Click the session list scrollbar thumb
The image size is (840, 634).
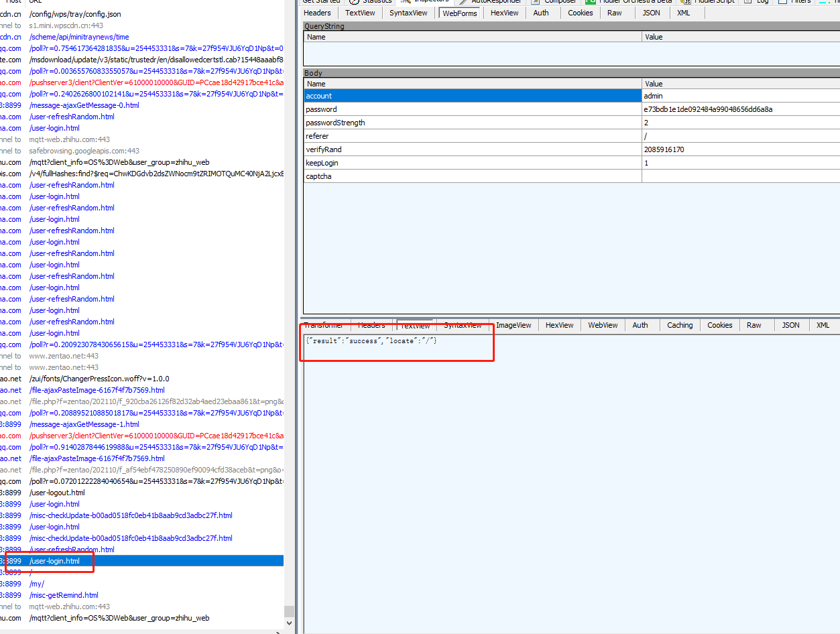(x=289, y=611)
